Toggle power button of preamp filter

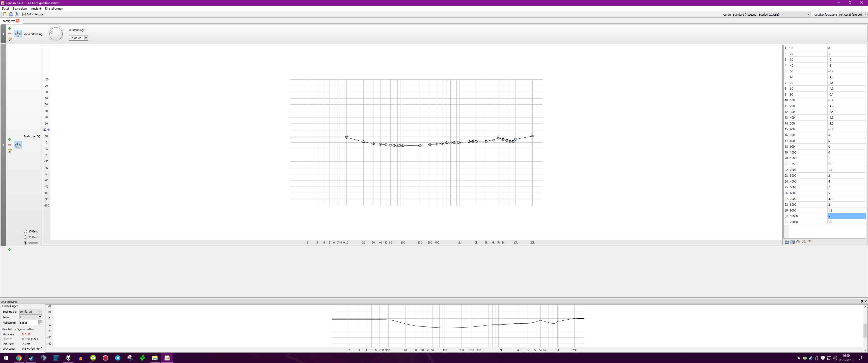click(x=18, y=34)
